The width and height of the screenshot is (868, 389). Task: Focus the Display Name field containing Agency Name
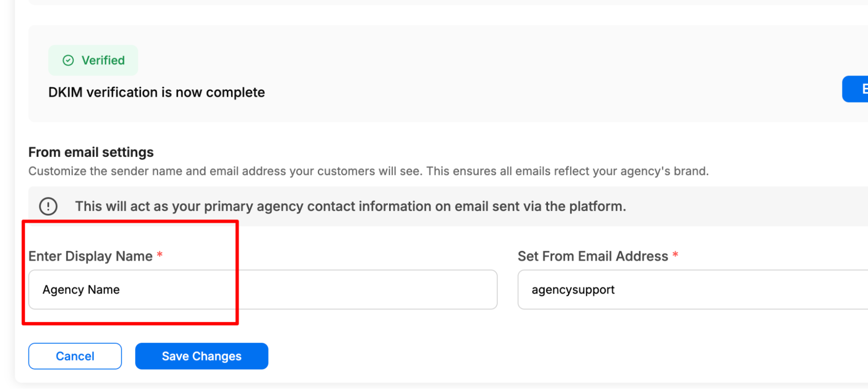(263, 290)
